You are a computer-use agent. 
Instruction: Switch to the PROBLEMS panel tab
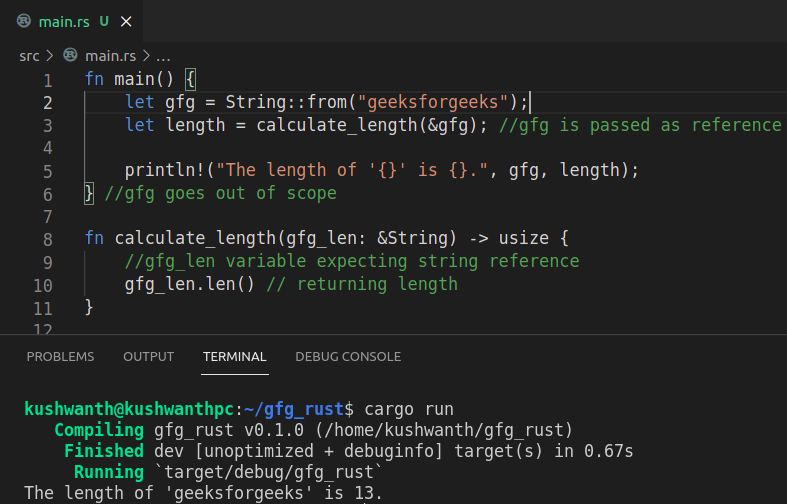point(60,356)
